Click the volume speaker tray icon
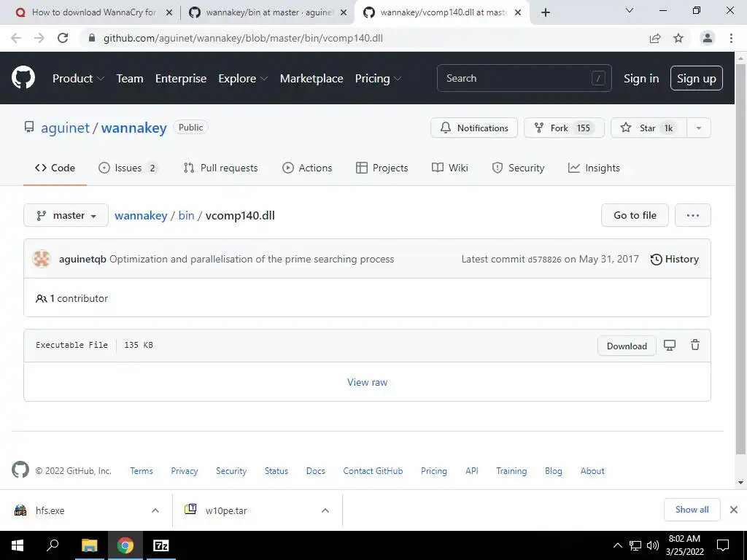 [653, 545]
